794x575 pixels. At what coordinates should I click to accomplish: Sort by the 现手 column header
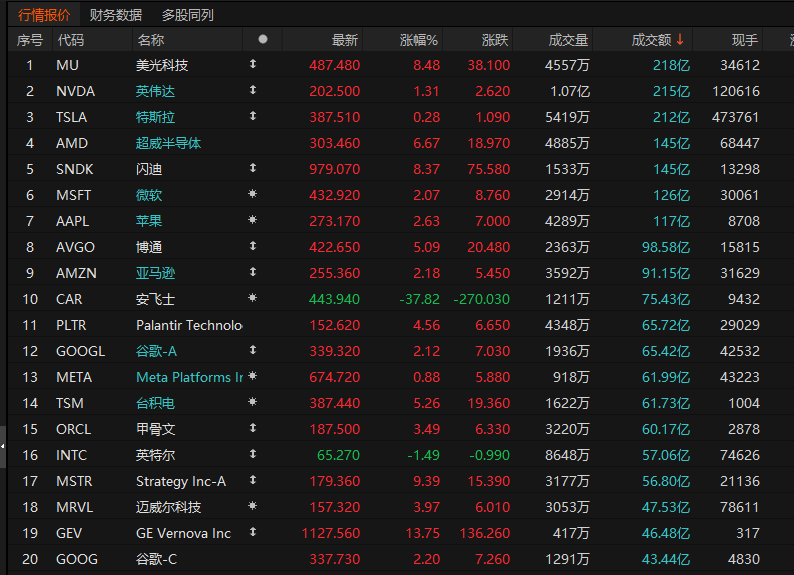click(x=744, y=40)
